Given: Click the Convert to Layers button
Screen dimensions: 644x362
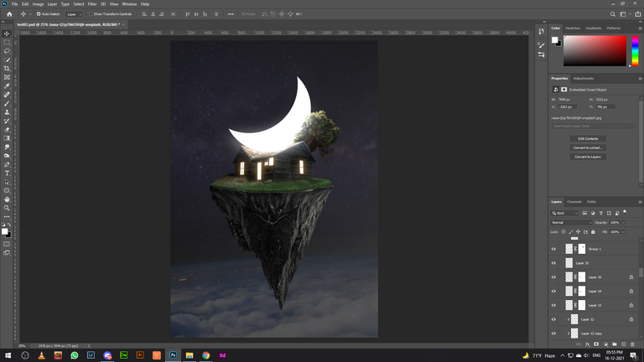Looking at the screenshot, I should 588,157.
